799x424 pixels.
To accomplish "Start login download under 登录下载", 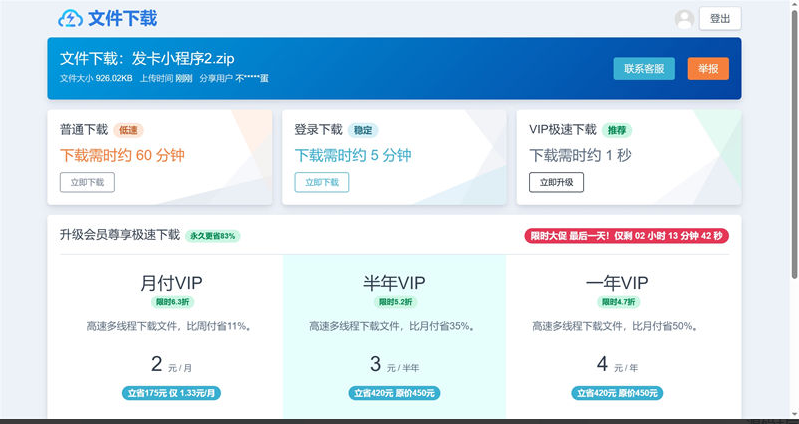I will pyautogui.click(x=322, y=182).
